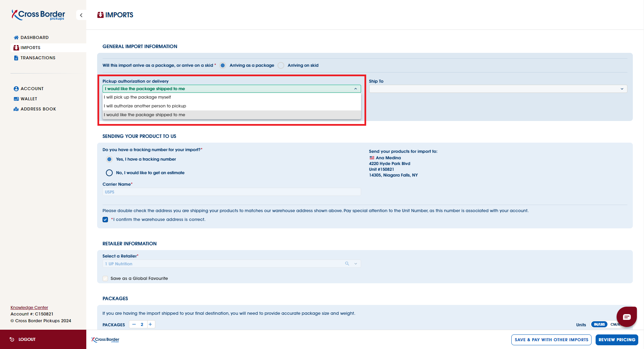Select Arriving as a package radio
The image size is (644, 349).
[223, 65]
